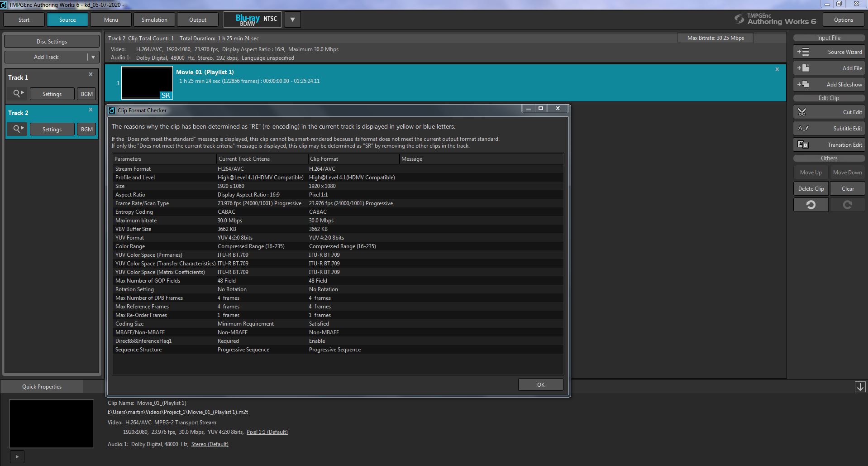Click the Clear button

point(847,189)
